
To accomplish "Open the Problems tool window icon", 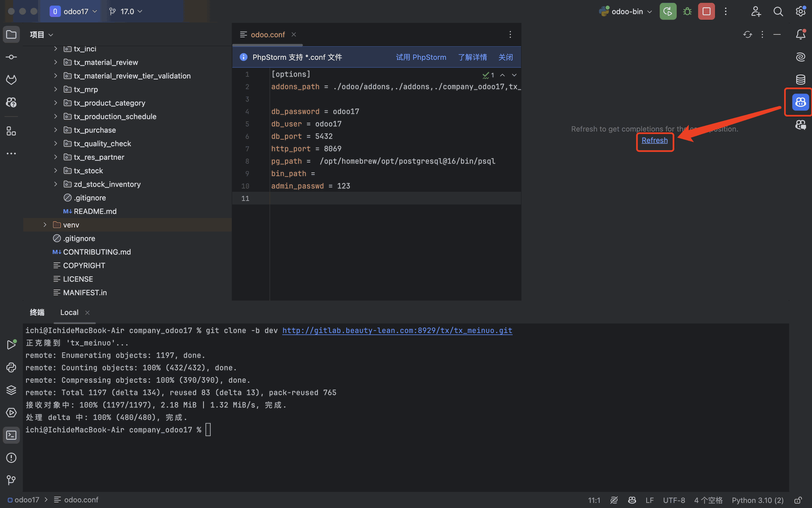I will pos(11,458).
